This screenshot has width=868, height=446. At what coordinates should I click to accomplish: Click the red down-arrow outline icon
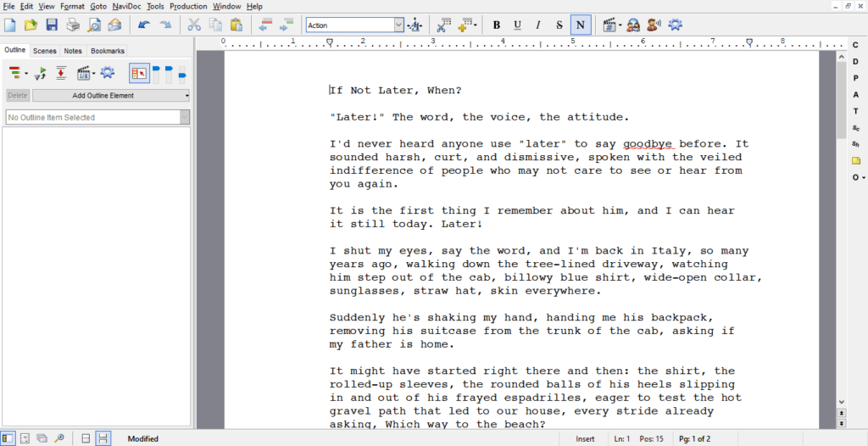tap(61, 73)
